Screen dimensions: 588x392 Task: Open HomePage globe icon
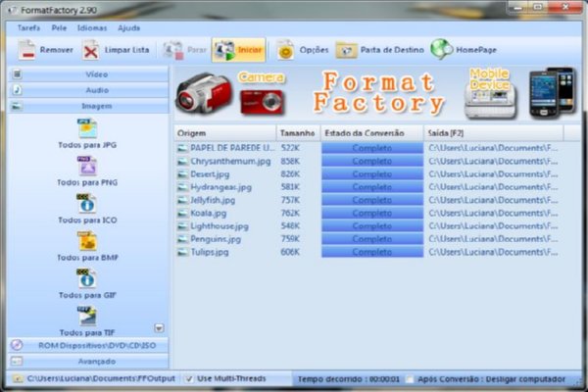coord(441,50)
